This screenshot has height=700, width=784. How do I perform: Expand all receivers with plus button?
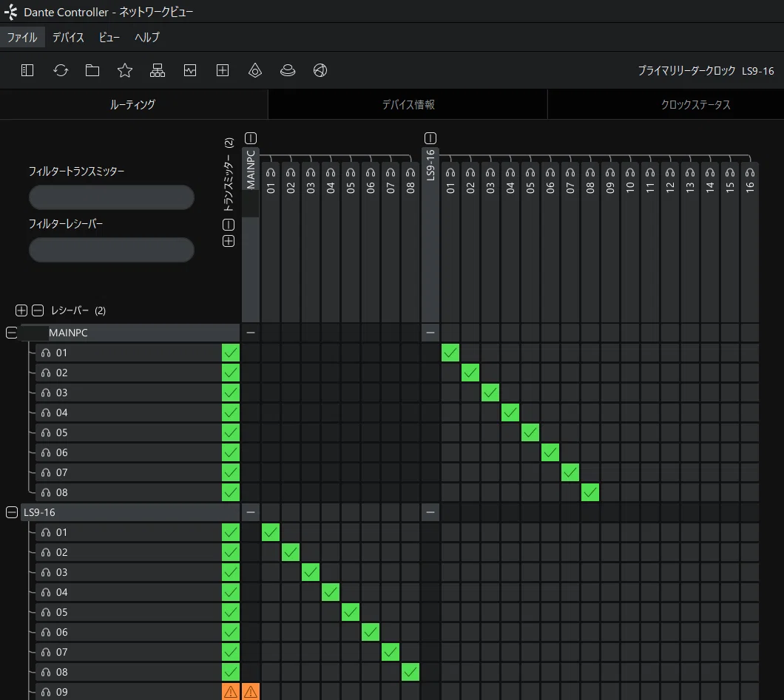click(x=21, y=310)
